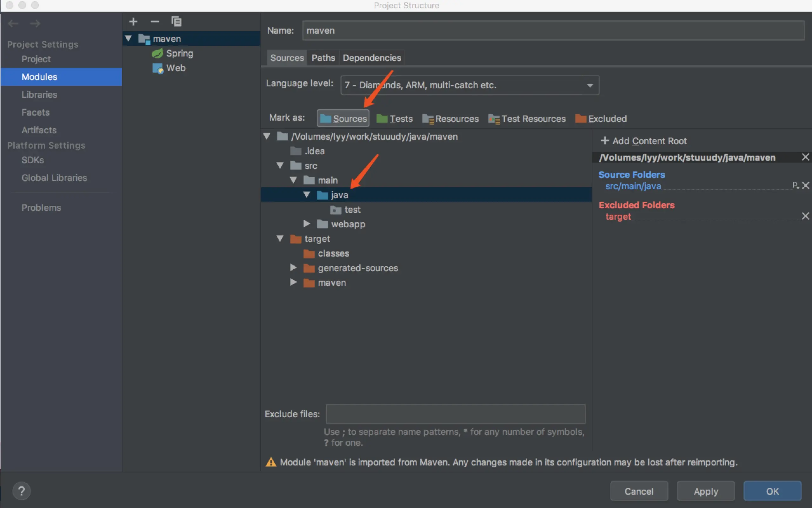Expand the generated-sources folder
The width and height of the screenshot is (812, 508).
click(293, 268)
